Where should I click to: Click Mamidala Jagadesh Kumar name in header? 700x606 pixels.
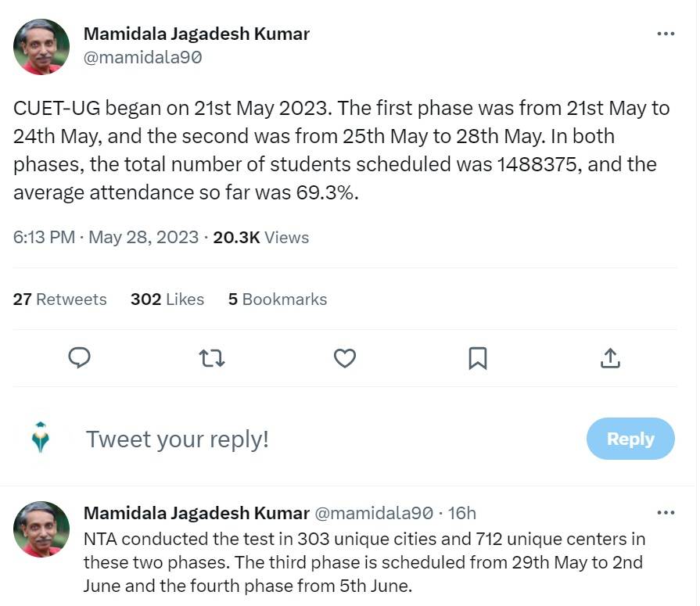pos(196,34)
